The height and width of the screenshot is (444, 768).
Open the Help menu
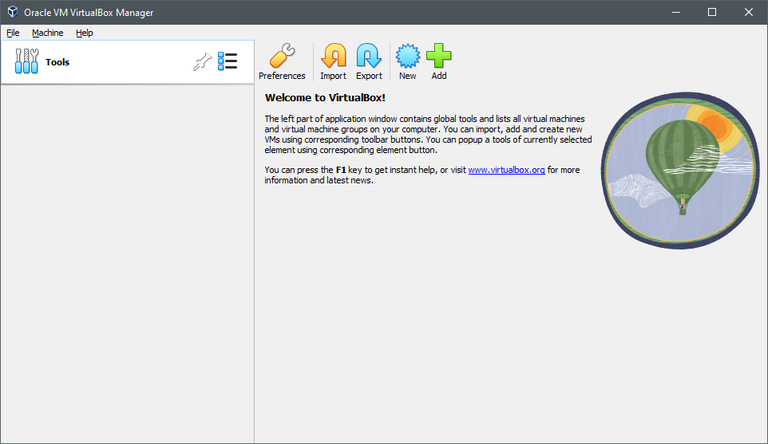84,33
